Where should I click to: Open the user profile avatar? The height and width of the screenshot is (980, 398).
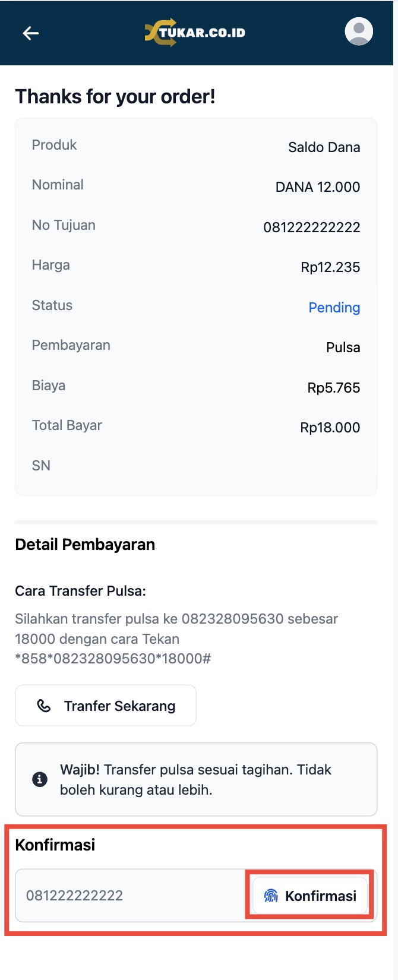[359, 32]
